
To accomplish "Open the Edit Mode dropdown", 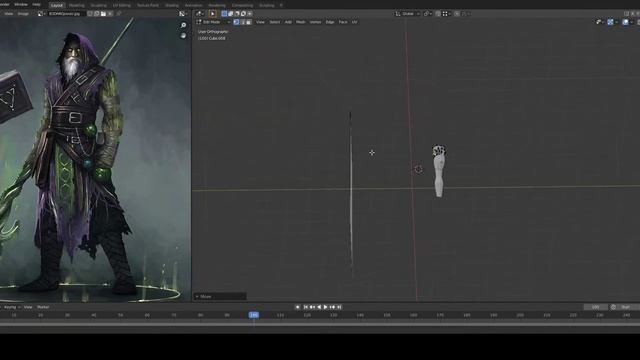I will 213,22.
